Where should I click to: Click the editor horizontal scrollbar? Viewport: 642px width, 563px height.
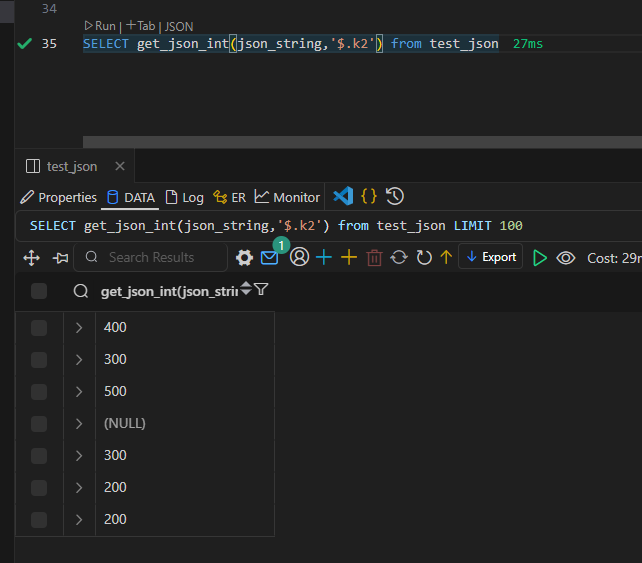pyautogui.click(x=362, y=142)
